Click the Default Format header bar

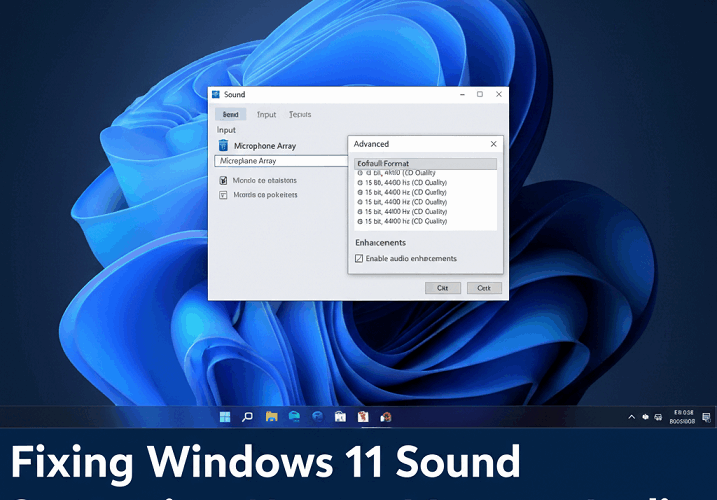(425, 163)
